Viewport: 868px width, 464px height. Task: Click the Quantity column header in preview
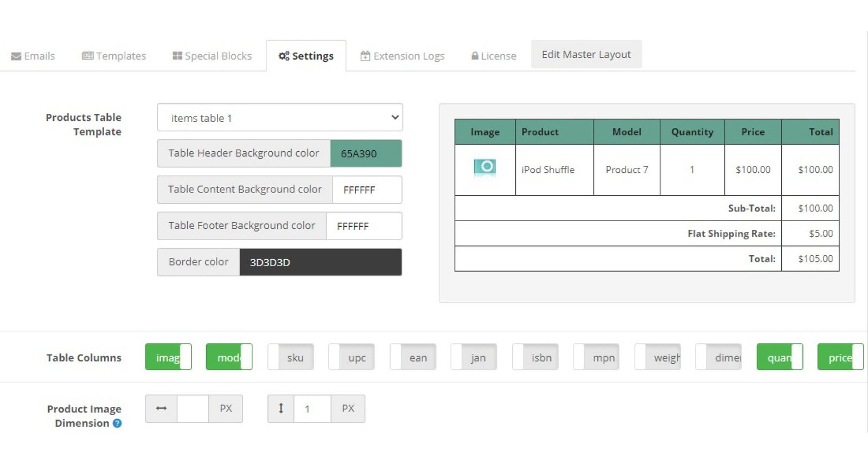coord(692,132)
